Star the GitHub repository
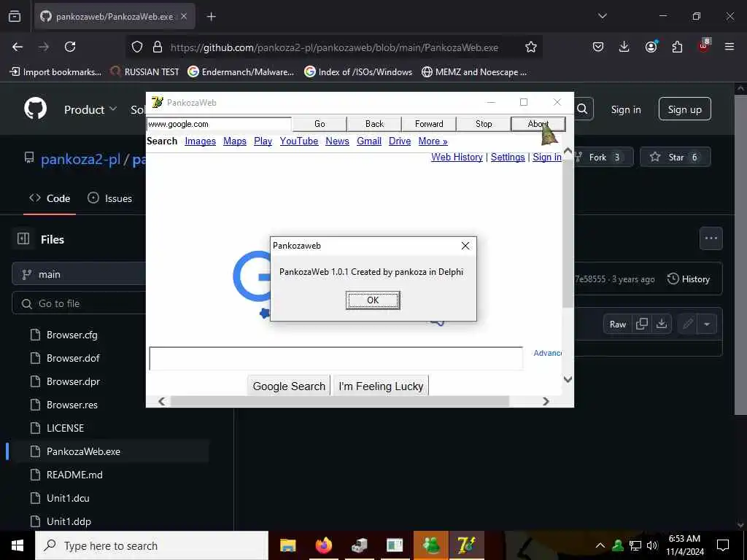 (x=675, y=157)
